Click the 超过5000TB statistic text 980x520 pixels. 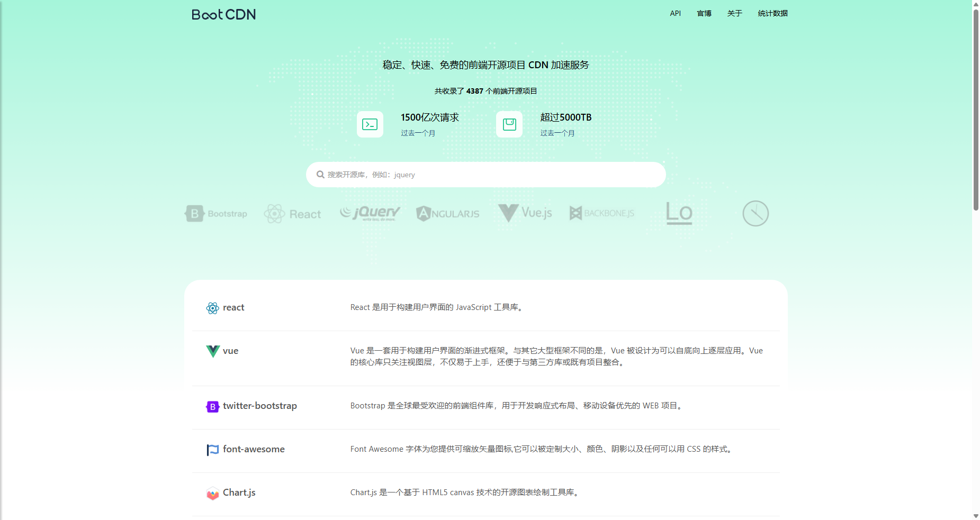(565, 117)
